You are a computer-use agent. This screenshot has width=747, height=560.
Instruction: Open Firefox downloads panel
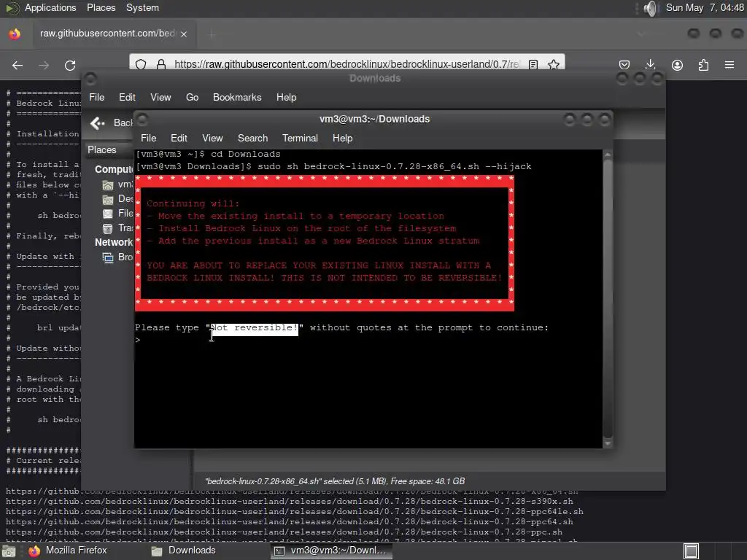(650, 65)
